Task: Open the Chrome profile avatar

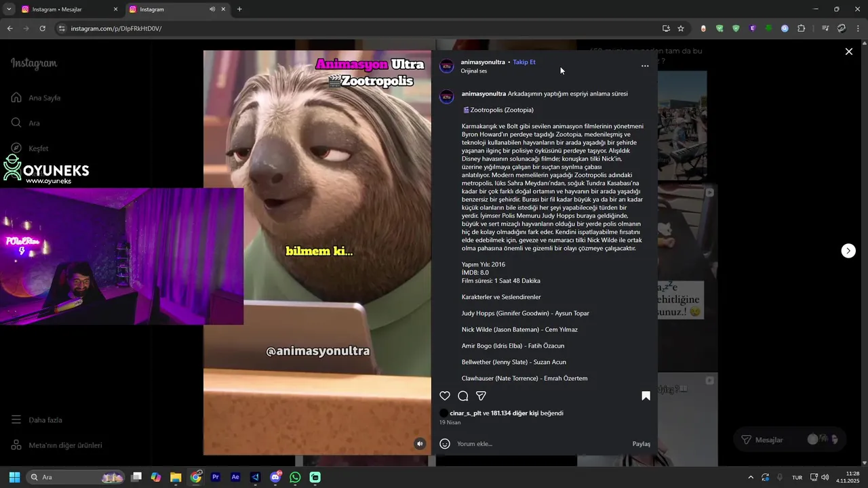Action: pos(842,28)
